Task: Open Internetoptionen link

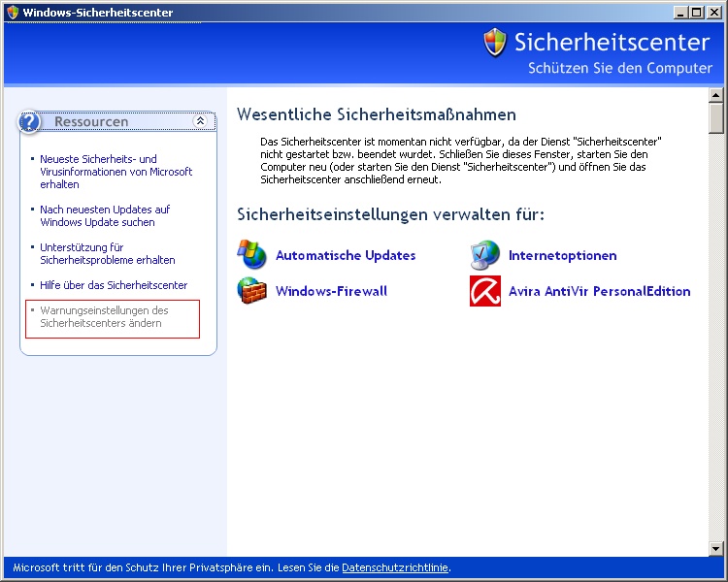Action: pyautogui.click(x=563, y=255)
